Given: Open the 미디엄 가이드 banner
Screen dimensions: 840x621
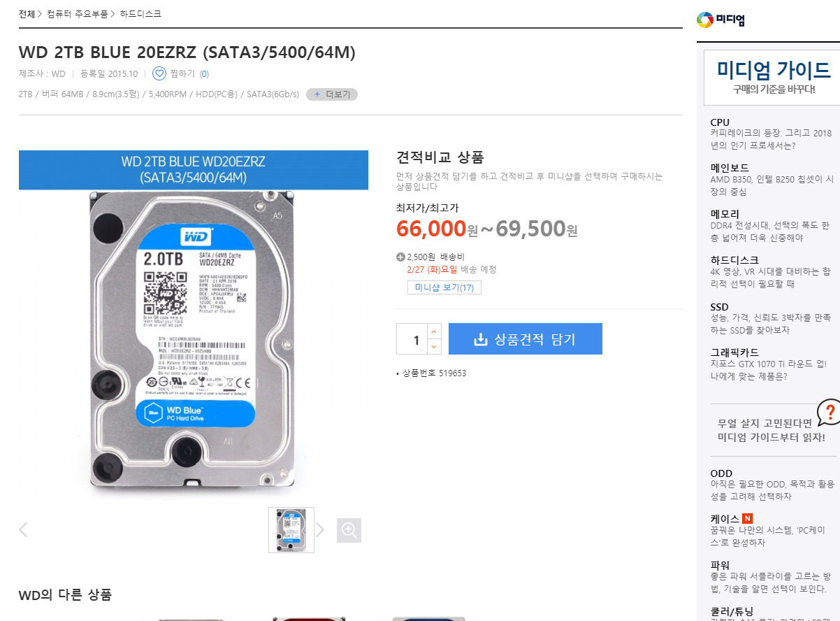Looking at the screenshot, I should pos(773,77).
